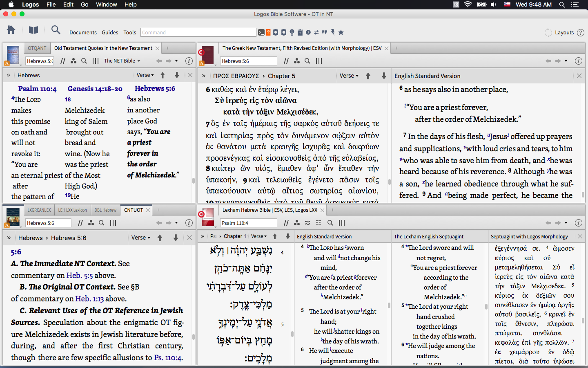Close English Standard Version column

579,76
